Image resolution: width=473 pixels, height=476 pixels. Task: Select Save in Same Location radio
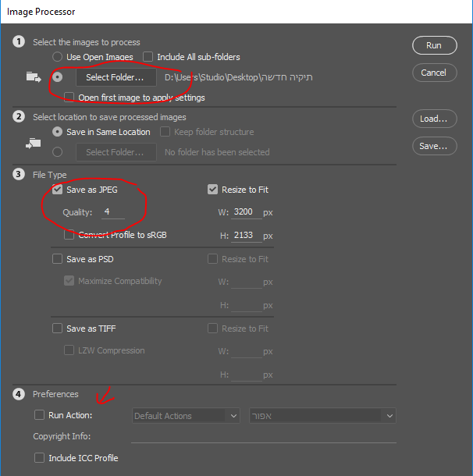[57, 132]
